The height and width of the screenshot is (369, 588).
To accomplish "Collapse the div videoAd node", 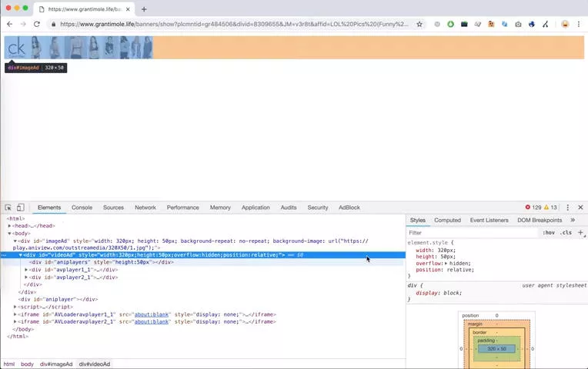I will pos(21,254).
